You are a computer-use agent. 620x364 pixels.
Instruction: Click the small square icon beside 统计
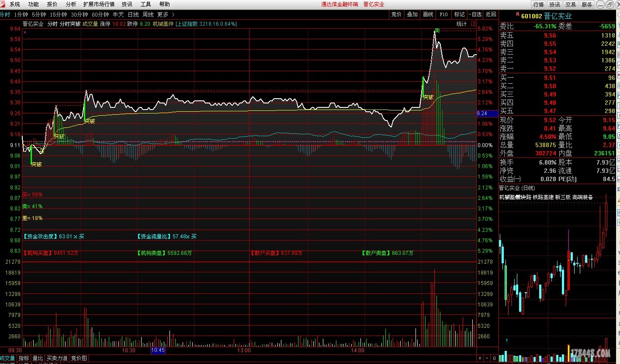[473, 24]
